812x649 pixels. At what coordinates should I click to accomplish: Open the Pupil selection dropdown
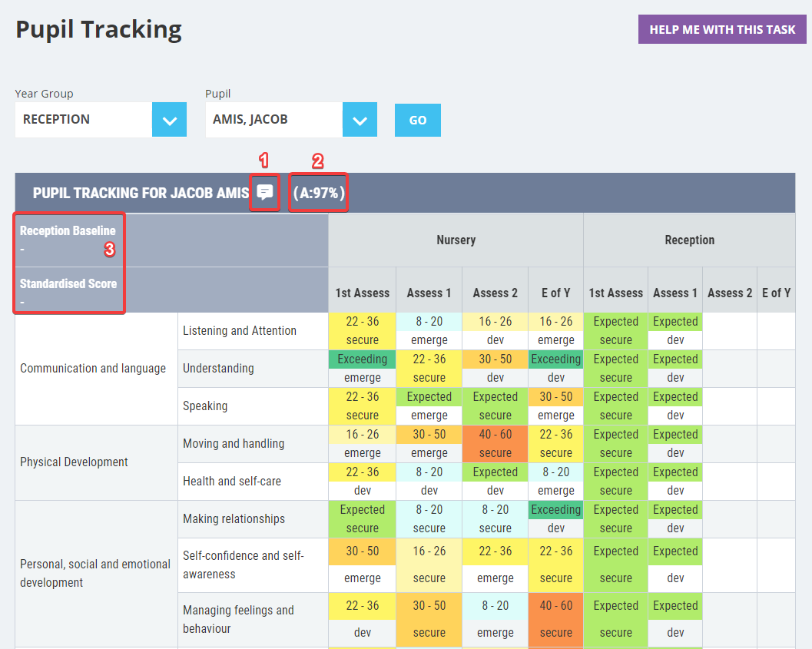(x=360, y=120)
